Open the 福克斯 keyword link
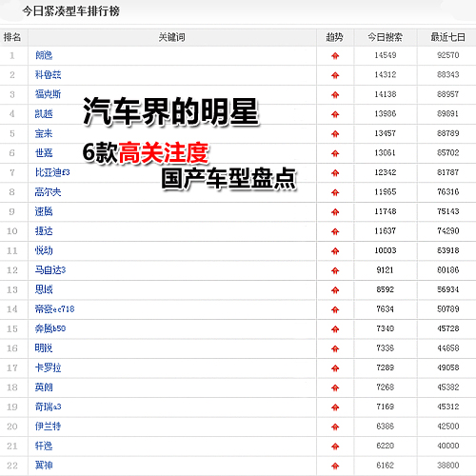 pyautogui.click(x=48, y=94)
